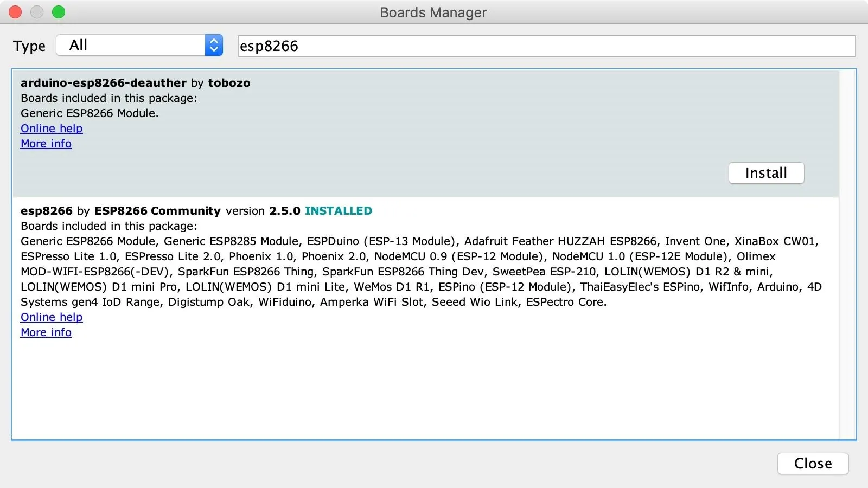Open Online help for esp8266 Community package
868x488 pixels.
tap(52, 317)
